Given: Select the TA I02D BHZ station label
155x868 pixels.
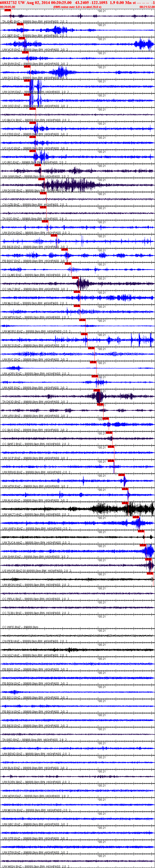Looking at the screenshot, I should 35,219.
